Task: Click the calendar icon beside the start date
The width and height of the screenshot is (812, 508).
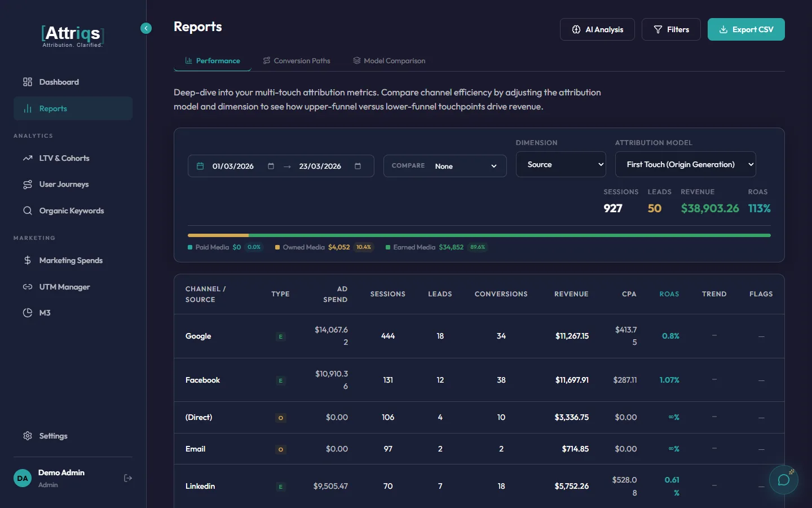Action: (200, 166)
